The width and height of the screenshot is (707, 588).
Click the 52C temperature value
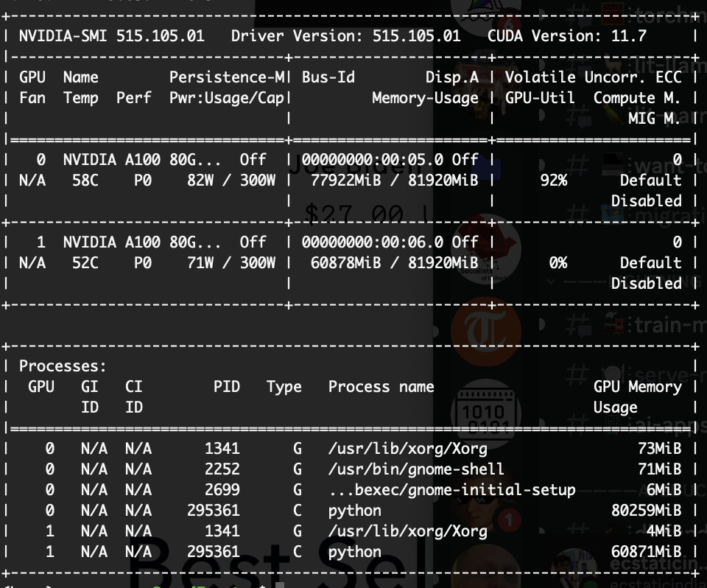point(85,263)
